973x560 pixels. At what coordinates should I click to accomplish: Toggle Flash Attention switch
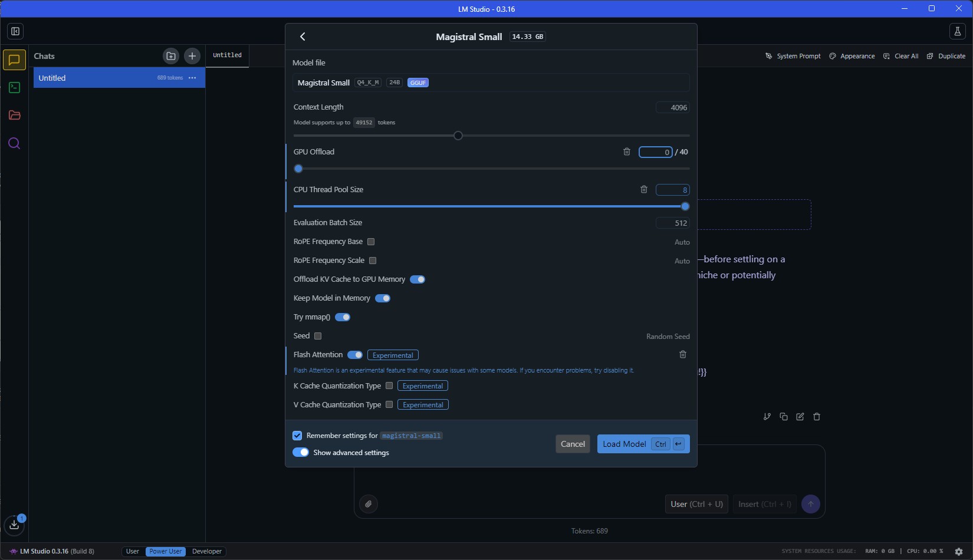[355, 355]
